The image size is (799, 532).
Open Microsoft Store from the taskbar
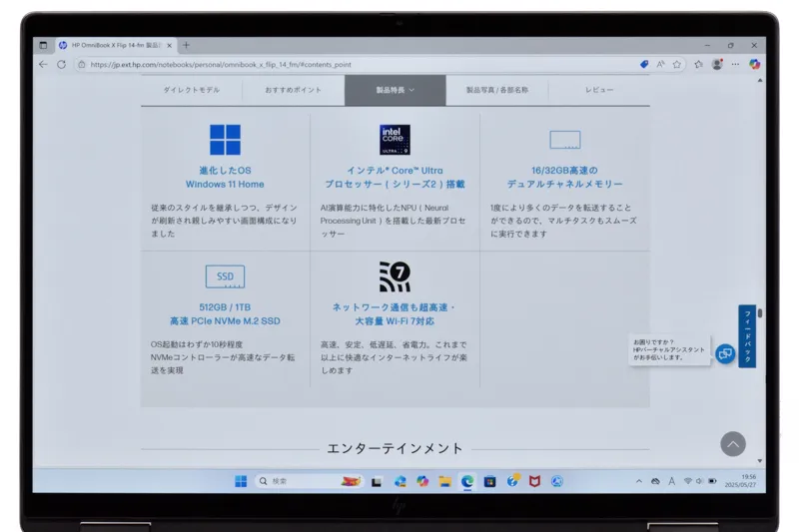489,482
